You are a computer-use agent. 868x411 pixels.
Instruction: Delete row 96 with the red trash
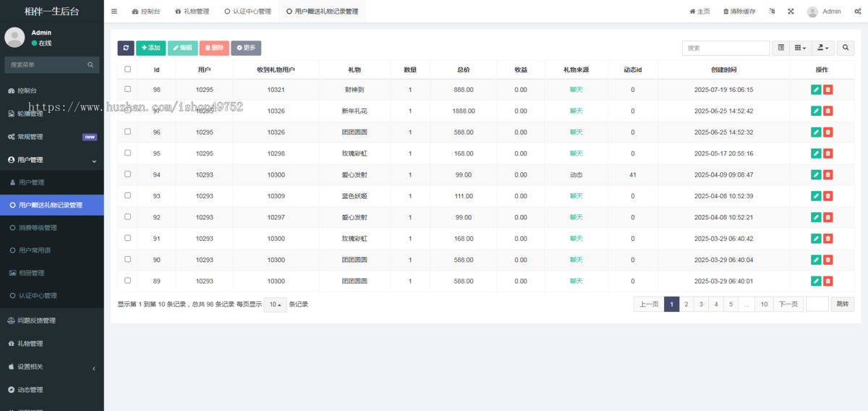click(827, 132)
